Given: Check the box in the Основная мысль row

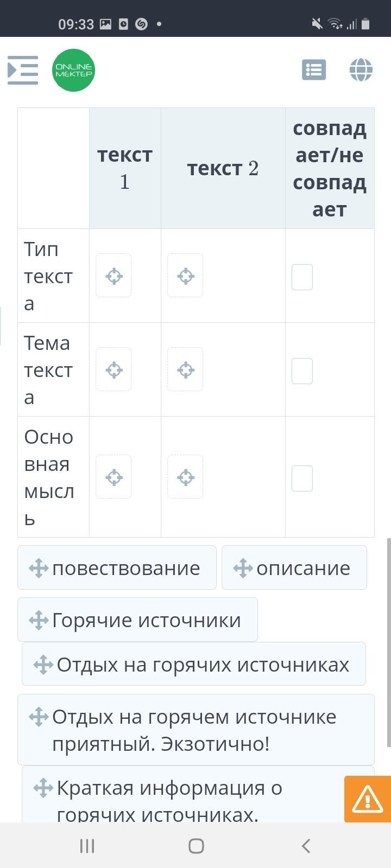Looking at the screenshot, I should coord(302,478).
